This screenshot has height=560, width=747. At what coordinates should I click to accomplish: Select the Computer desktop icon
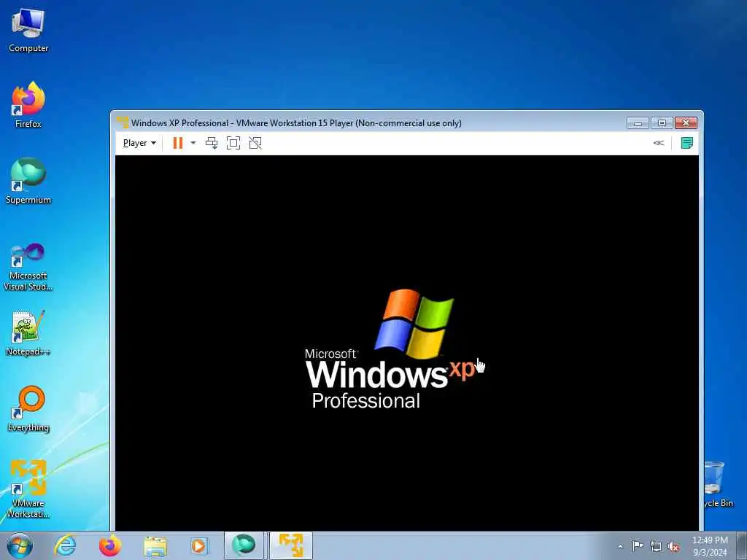(x=28, y=30)
